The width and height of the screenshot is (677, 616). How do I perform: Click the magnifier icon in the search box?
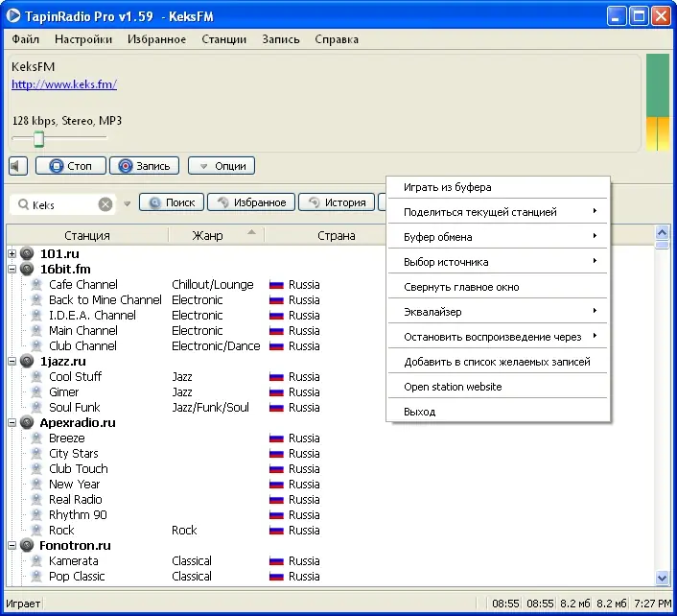23,203
